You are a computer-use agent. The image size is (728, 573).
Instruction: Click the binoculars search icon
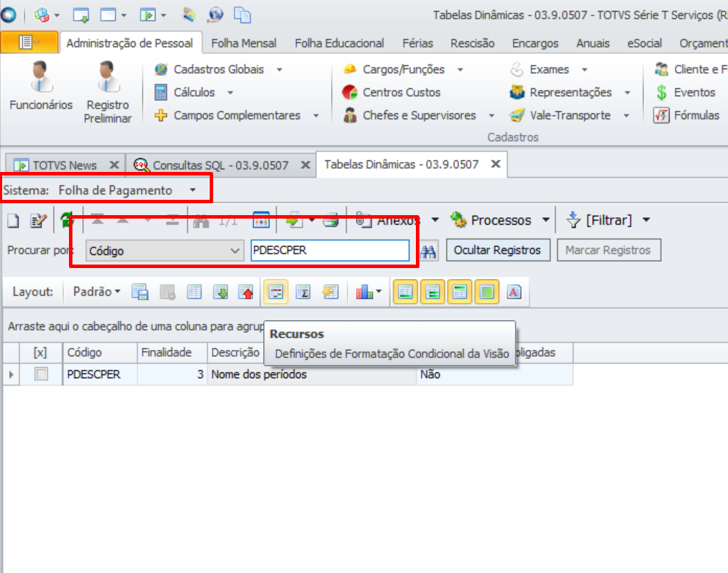click(x=428, y=251)
